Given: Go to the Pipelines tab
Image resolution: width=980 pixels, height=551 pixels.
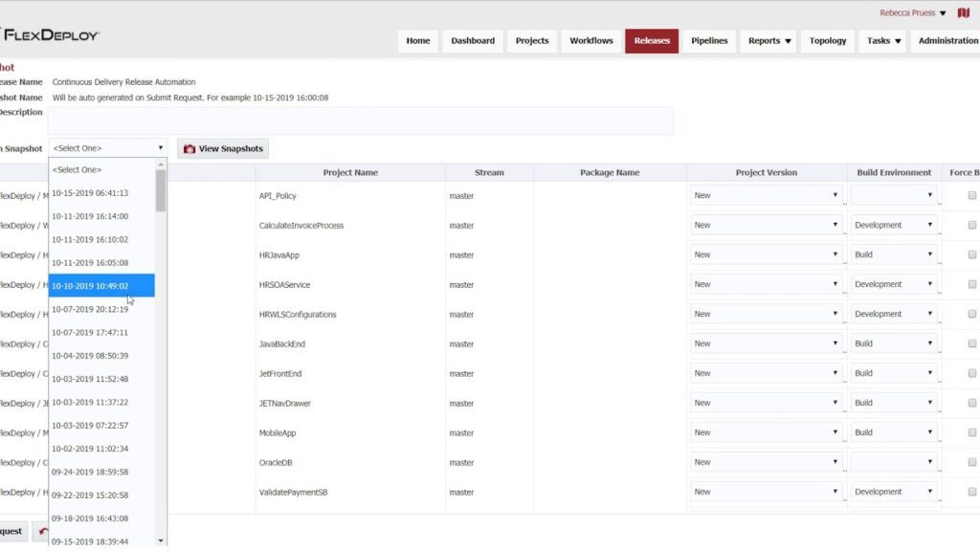Looking at the screenshot, I should (x=709, y=40).
